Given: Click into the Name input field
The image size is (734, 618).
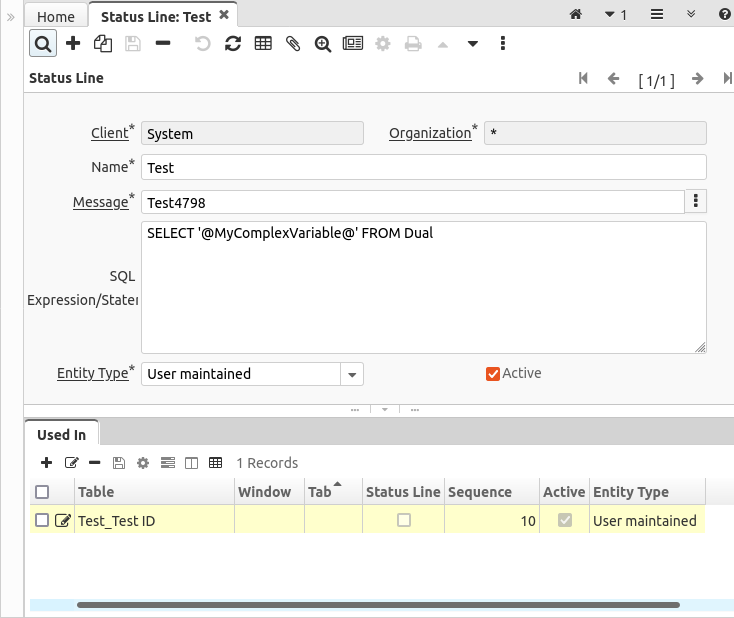Looking at the screenshot, I should [x=424, y=168].
